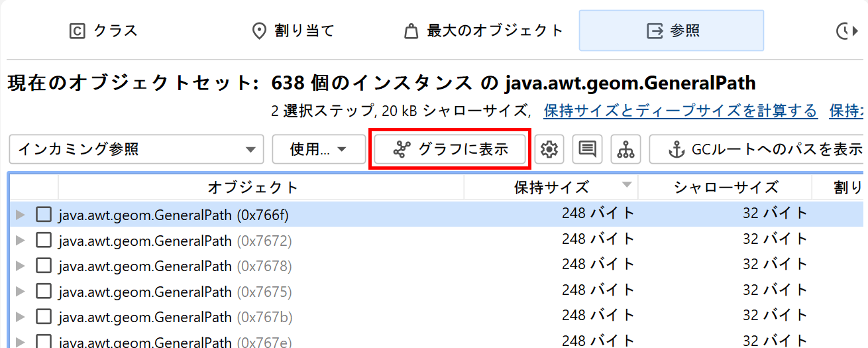Expand the GeneralPath (0x7672) row
The image size is (868, 348).
coord(20,240)
